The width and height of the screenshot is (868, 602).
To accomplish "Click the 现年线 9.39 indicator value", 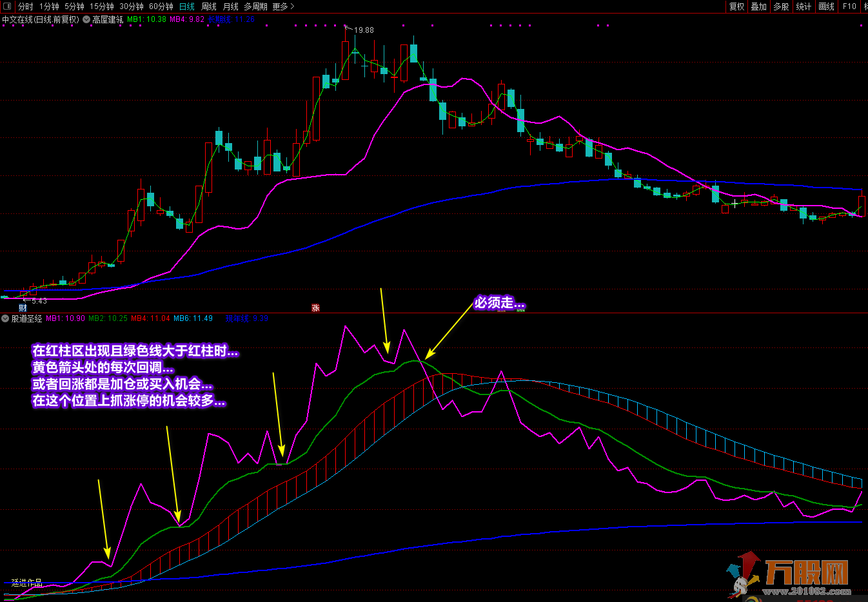I will point(246,318).
